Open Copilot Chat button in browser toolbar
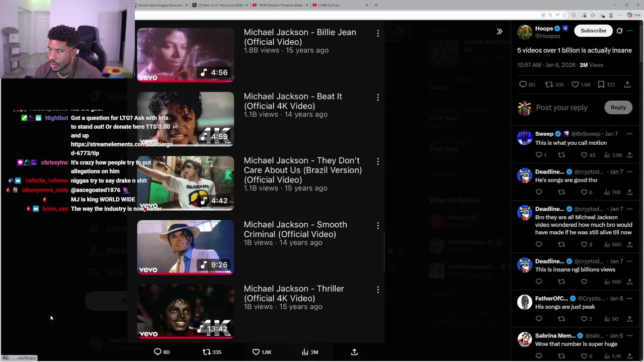Viewport: 644px width, 362px height. tap(633, 15)
